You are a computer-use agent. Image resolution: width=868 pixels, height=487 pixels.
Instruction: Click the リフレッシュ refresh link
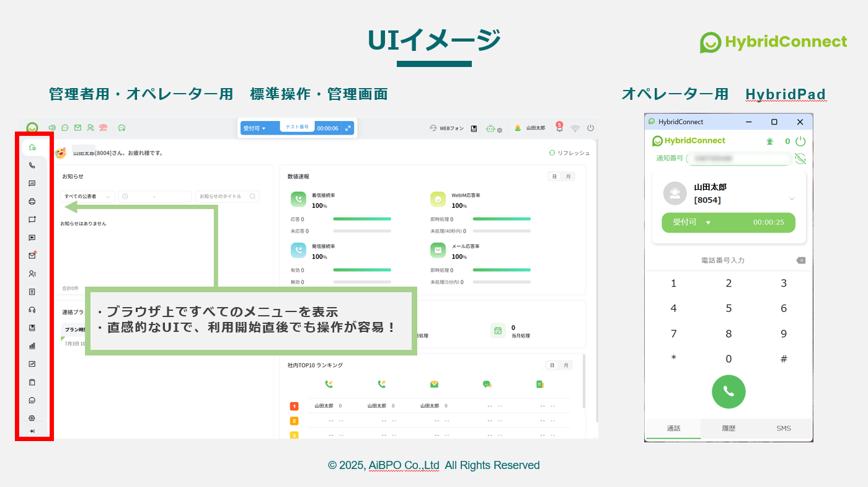(569, 153)
